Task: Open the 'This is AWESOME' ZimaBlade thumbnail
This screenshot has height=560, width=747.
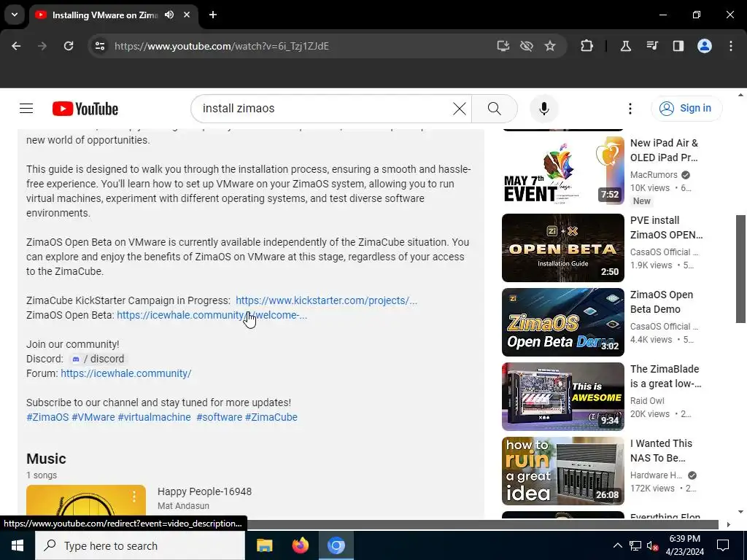Action: point(562,396)
